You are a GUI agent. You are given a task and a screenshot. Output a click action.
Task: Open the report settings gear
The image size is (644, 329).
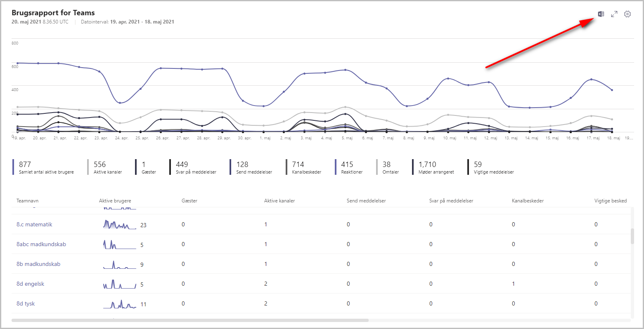click(627, 14)
